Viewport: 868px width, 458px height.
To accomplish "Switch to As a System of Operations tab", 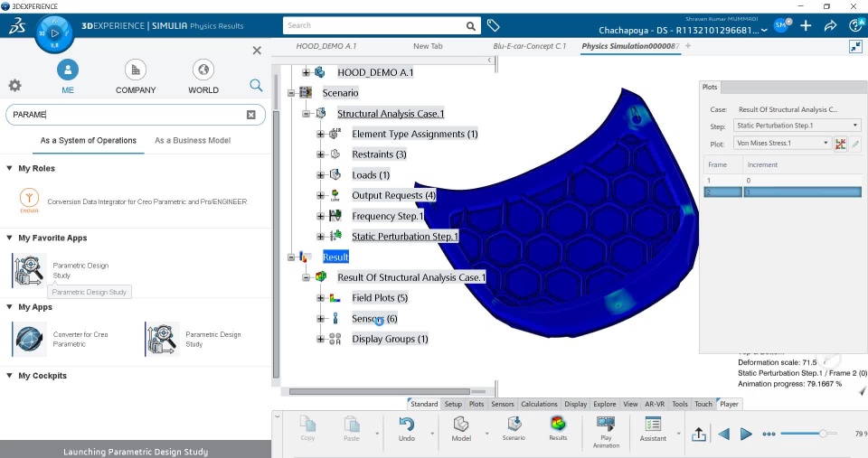I will tap(88, 141).
